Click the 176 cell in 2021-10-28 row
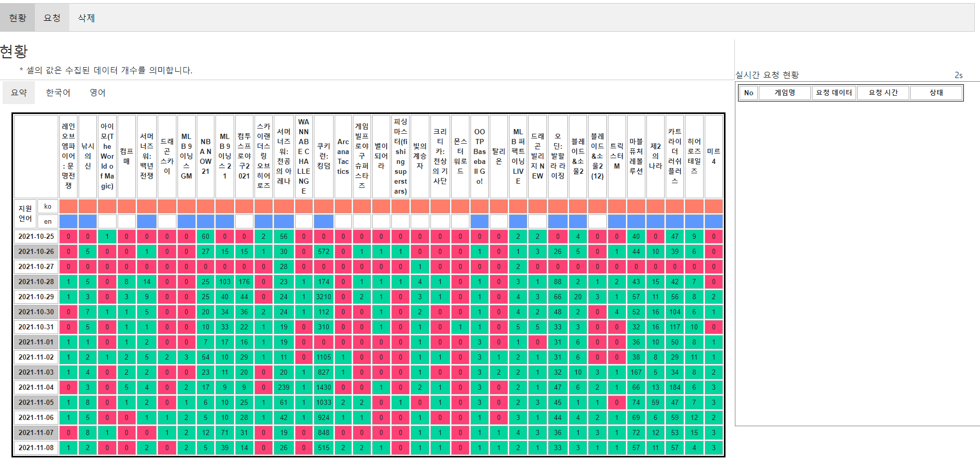This screenshot has width=980, height=459. pyautogui.click(x=244, y=282)
